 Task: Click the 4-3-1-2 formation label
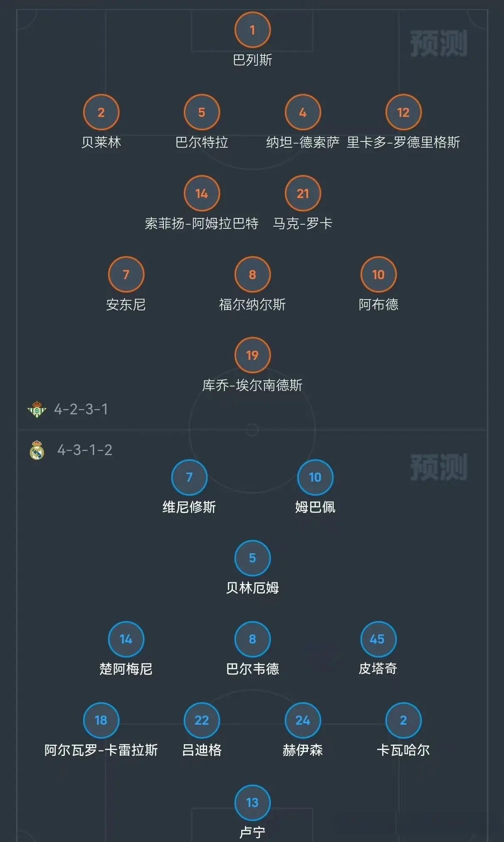[x=85, y=450]
